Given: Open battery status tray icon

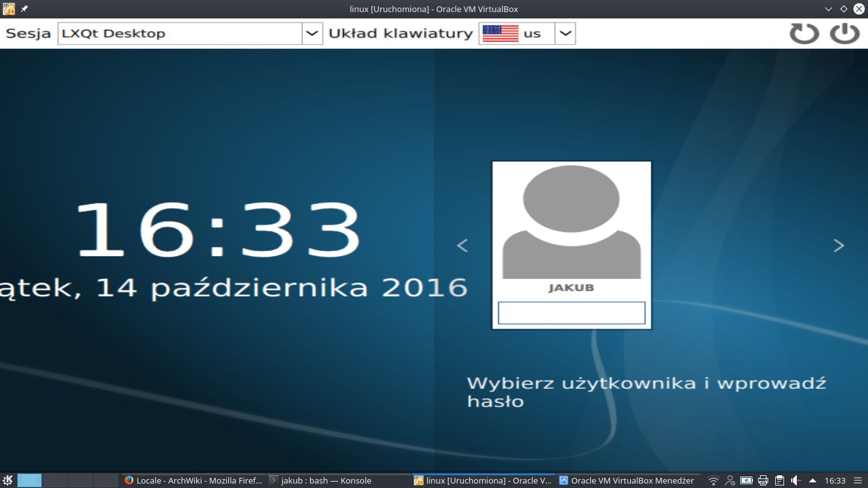Looking at the screenshot, I should coord(747,480).
